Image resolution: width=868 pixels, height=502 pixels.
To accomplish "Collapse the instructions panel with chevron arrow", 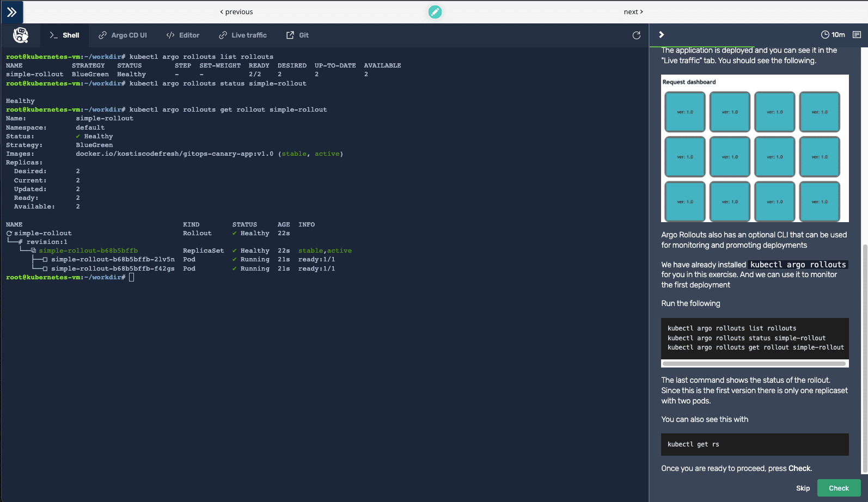I will 662,35.
